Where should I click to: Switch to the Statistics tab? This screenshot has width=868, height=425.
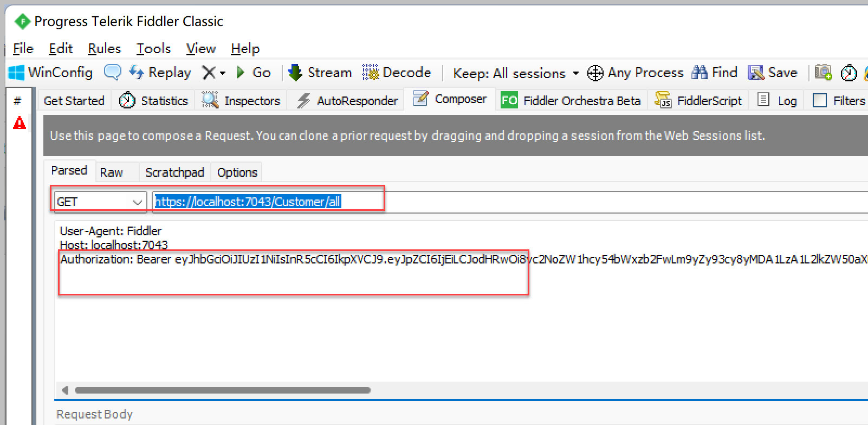(153, 101)
